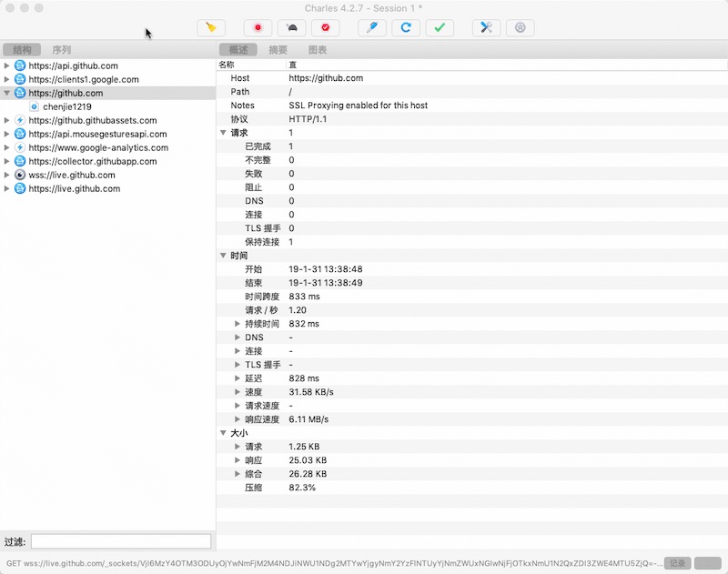The width and height of the screenshot is (728, 574).
Task: Expand the DNS timing row
Action: tap(238, 337)
